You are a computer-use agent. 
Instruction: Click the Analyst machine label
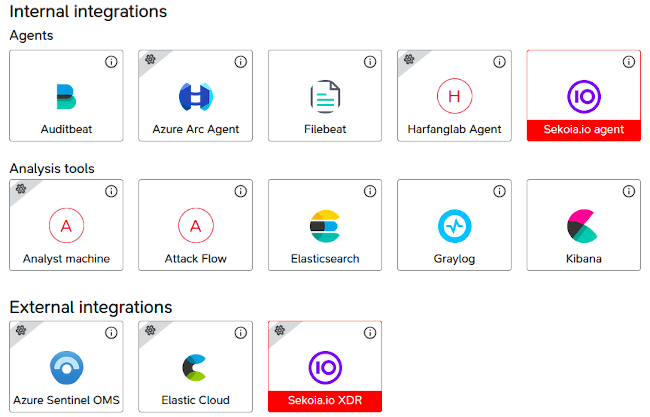click(66, 259)
